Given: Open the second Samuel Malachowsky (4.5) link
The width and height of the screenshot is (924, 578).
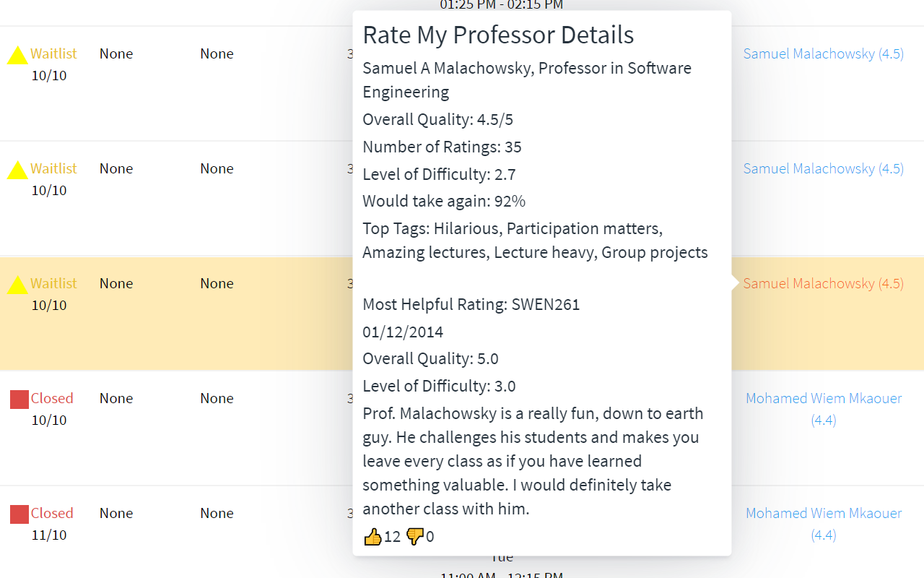Looking at the screenshot, I should (823, 168).
